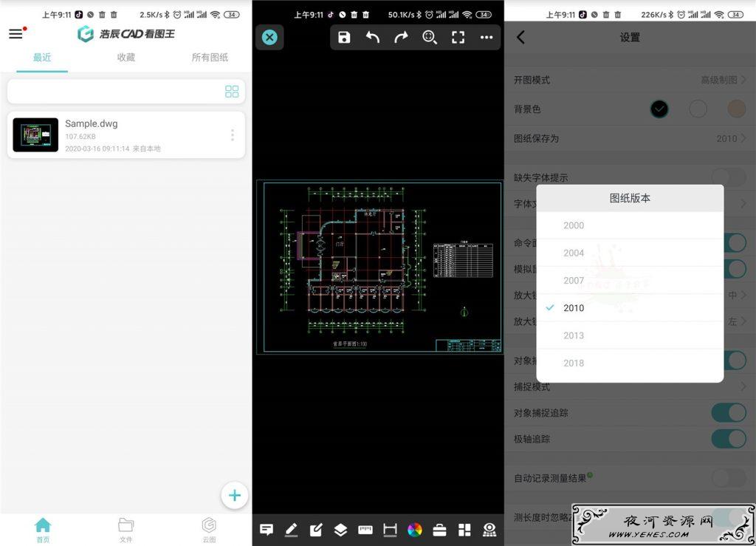This screenshot has width=756, height=546.
Task: Toggle 缺失字体提示 switch
Action: 729,177
